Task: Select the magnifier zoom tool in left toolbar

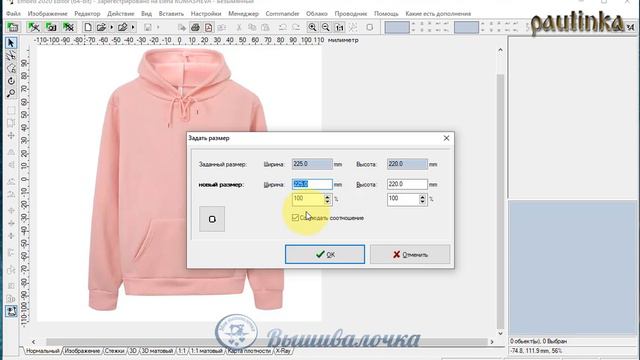Action: (11, 93)
